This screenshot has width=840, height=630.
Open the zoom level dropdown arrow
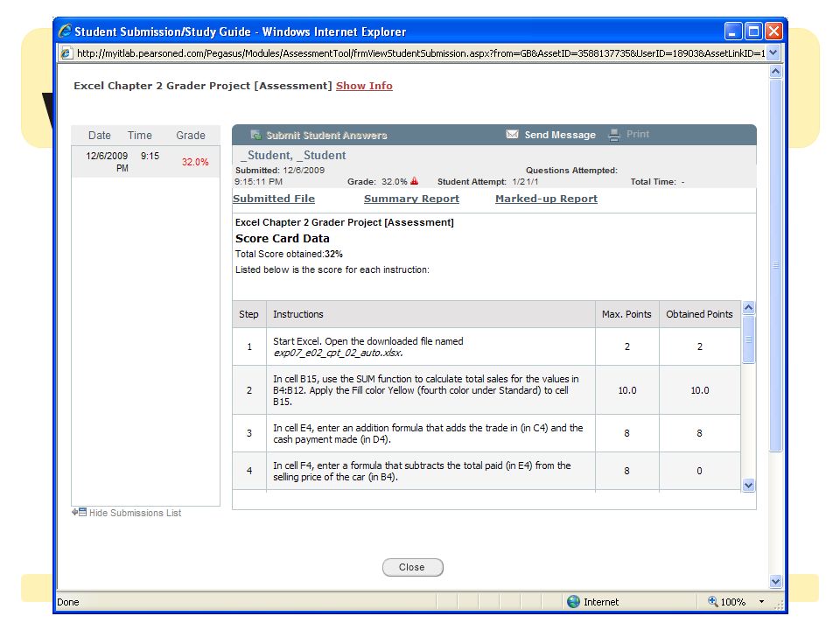pos(761,602)
